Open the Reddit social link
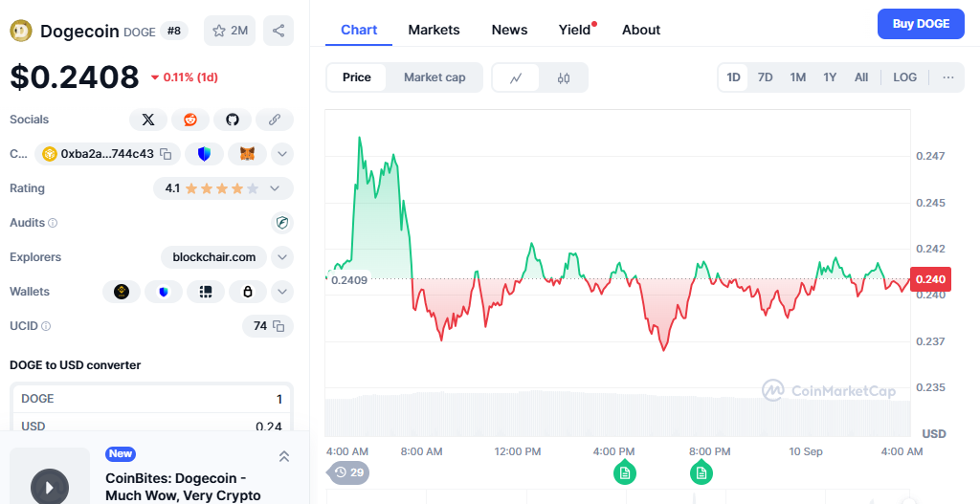Image resolution: width=980 pixels, height=504 pixels. [x=190, y=120]
